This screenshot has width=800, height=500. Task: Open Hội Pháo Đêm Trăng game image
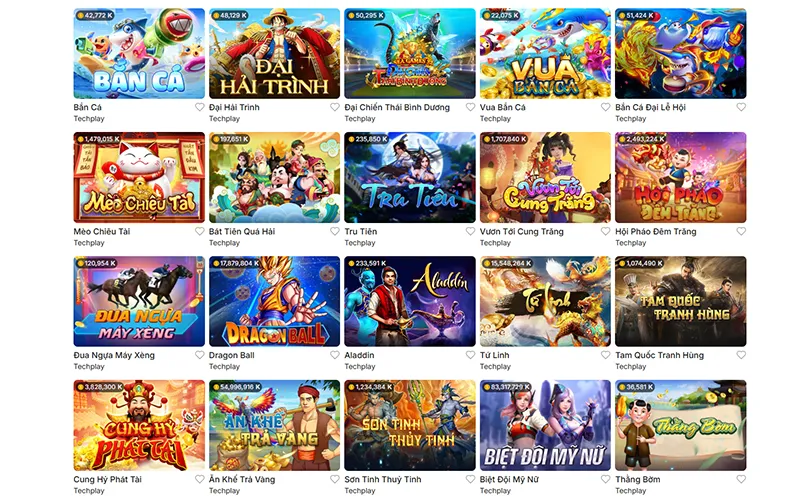pos(681,178)
